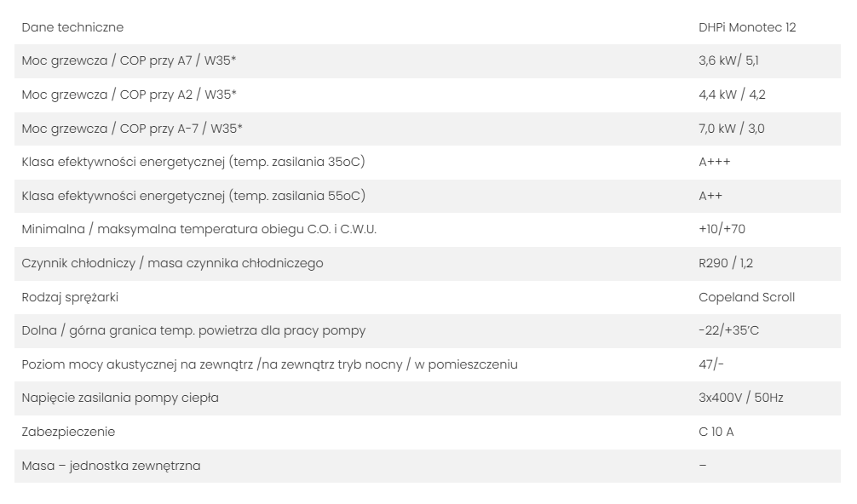Select the 'Czynnik chłodniczy' row label
This screenshot has width=857, height=504.
[172, 263]
